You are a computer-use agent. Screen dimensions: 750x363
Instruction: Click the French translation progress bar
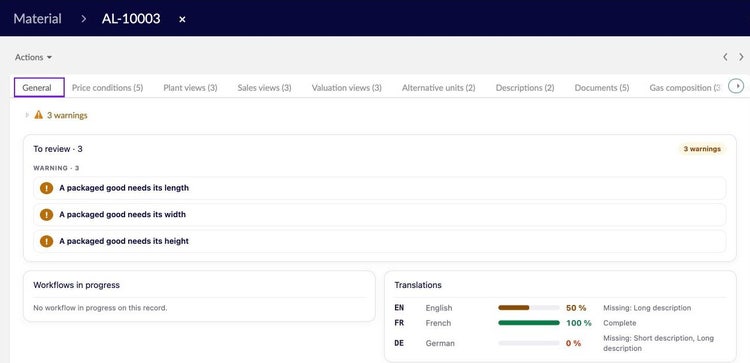coord(529,323)
